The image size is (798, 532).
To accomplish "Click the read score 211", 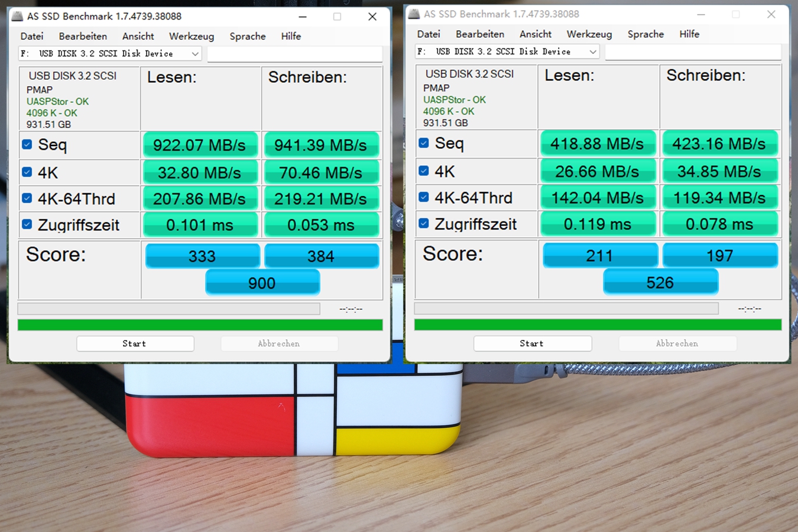I will click(600, 255).
